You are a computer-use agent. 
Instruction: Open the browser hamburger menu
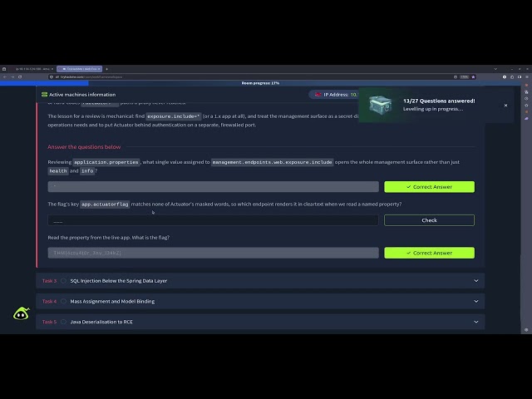coord(527,77)
